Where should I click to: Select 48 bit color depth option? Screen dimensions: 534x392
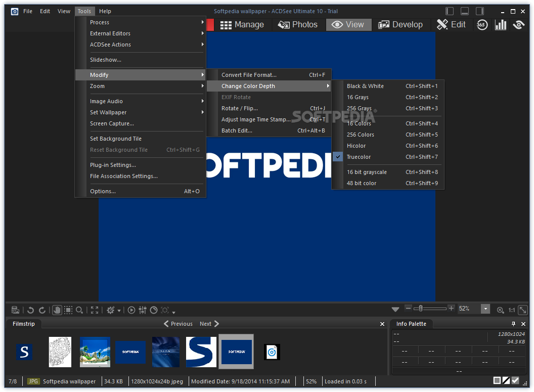click(388, 183)
